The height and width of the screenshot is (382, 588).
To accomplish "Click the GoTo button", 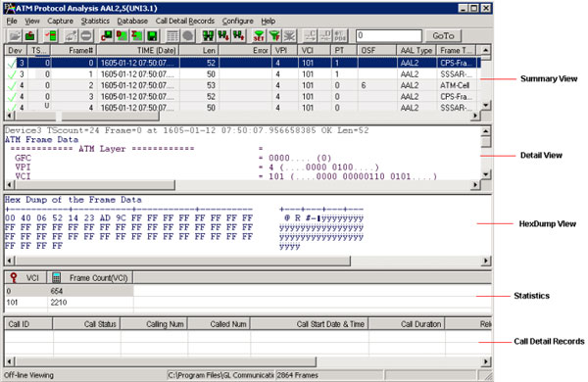I will click(x=443, y=36).
